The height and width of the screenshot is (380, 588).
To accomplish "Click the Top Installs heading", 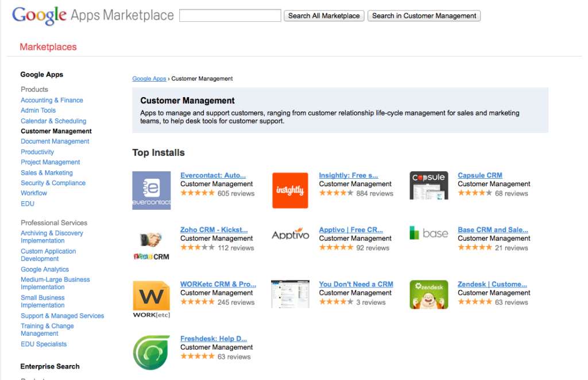I will [x=158, y=153].
